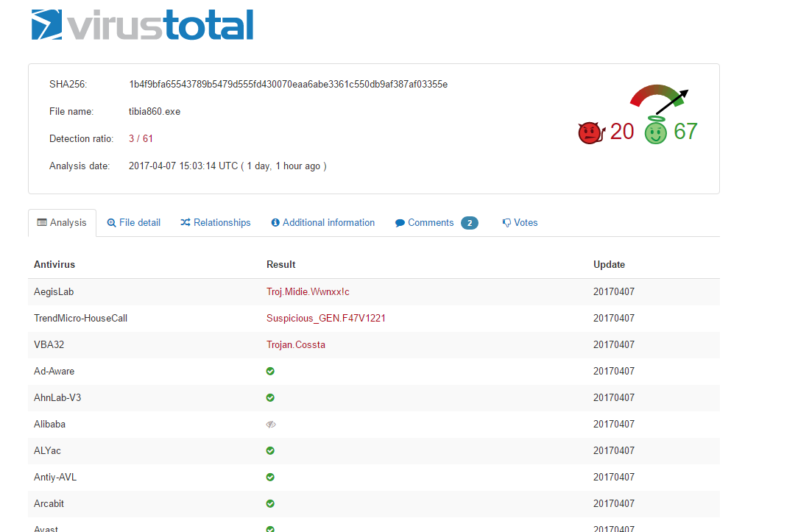This screenshot has width=798, height=532.
Task: Open the Analysis tab
Action: click(x=62, y=223)
